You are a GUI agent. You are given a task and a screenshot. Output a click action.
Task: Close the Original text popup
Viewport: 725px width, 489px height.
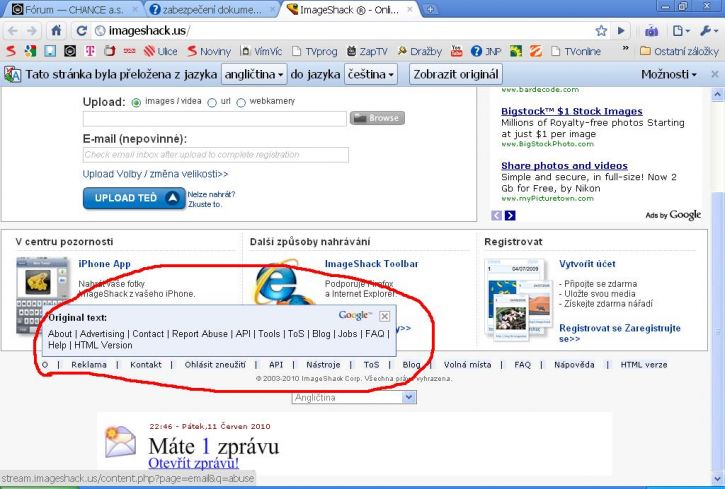(384, 316)
